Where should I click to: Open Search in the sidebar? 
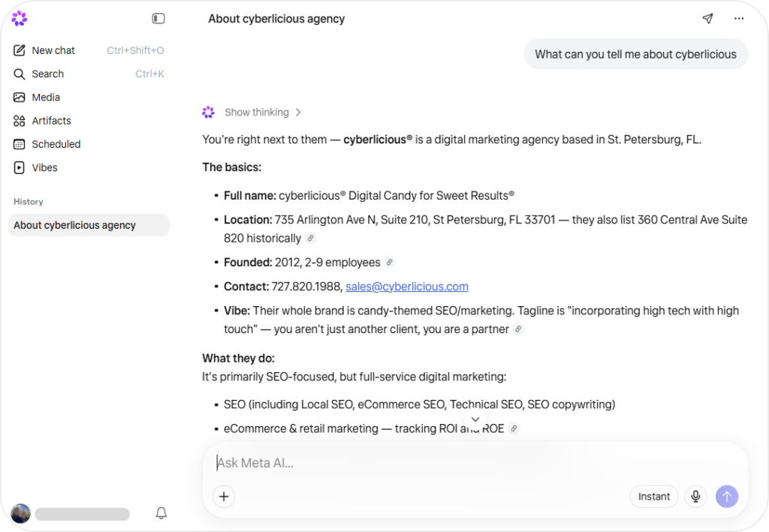[89, 74]
